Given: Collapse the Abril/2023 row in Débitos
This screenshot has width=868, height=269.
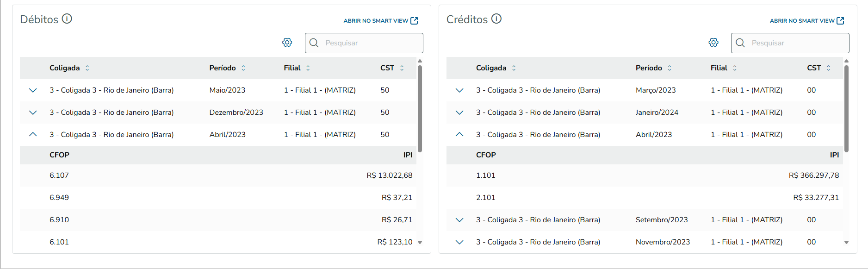Looking at the screenshot, I should click(x=33, y=135).
